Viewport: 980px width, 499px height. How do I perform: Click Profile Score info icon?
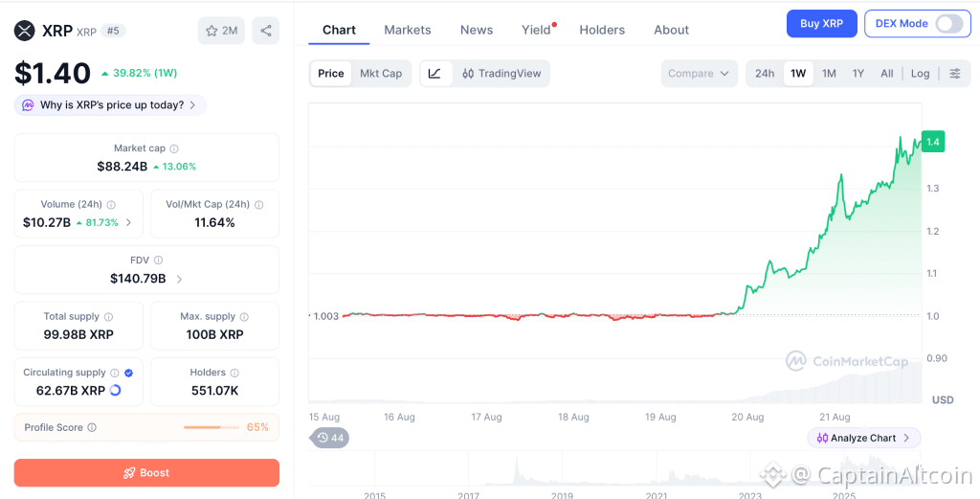pyautogui.click(x=92, y=428)
